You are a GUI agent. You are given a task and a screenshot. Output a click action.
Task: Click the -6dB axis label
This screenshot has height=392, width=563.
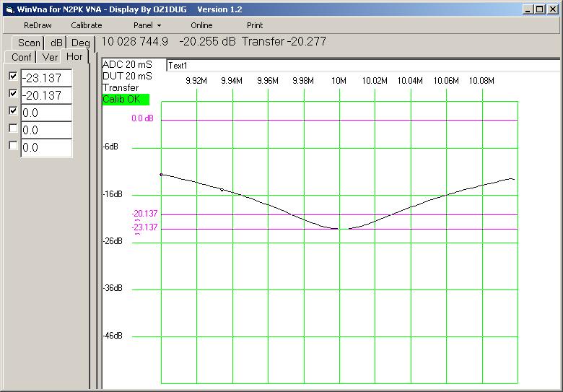coord(110,147)
